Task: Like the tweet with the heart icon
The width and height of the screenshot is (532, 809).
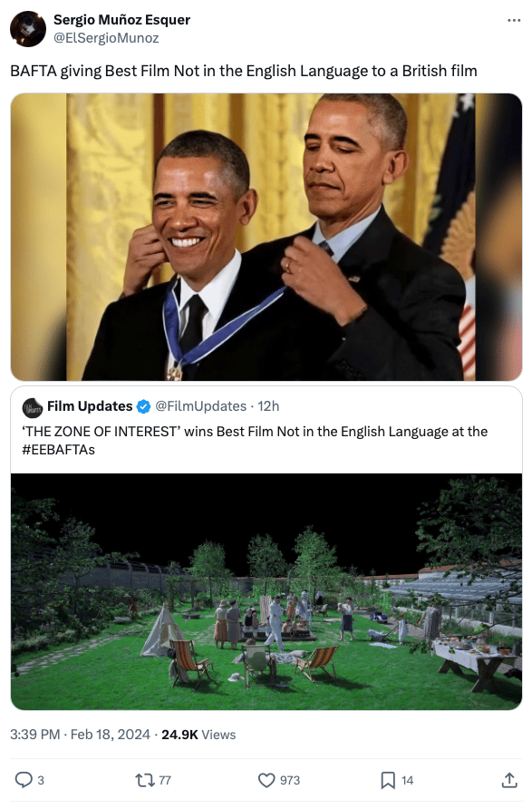Action: (266, 780)
